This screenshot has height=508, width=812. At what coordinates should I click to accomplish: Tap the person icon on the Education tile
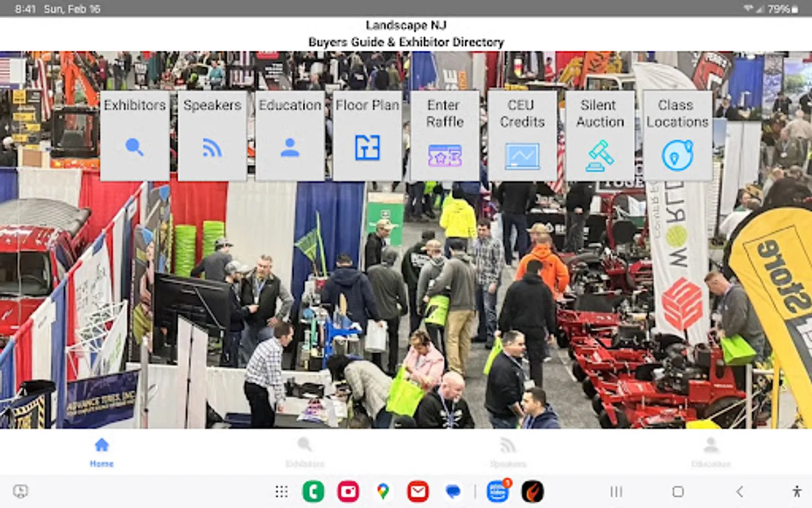click(x=290, y=147)
